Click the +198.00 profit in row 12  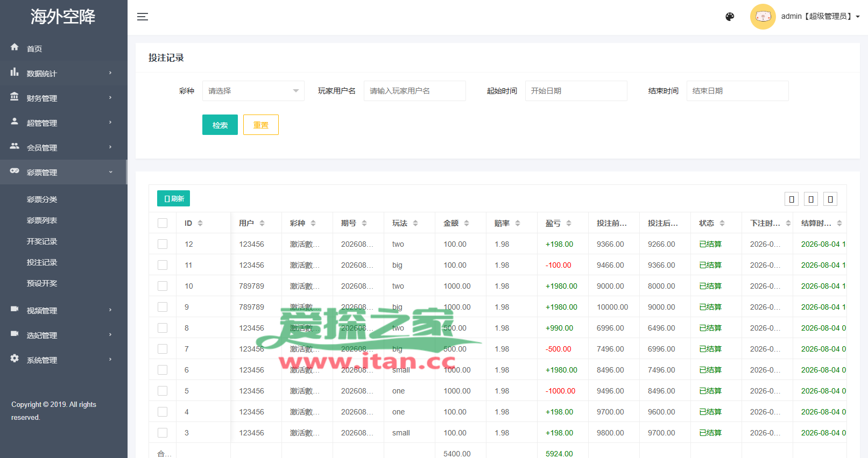point(560,244)
